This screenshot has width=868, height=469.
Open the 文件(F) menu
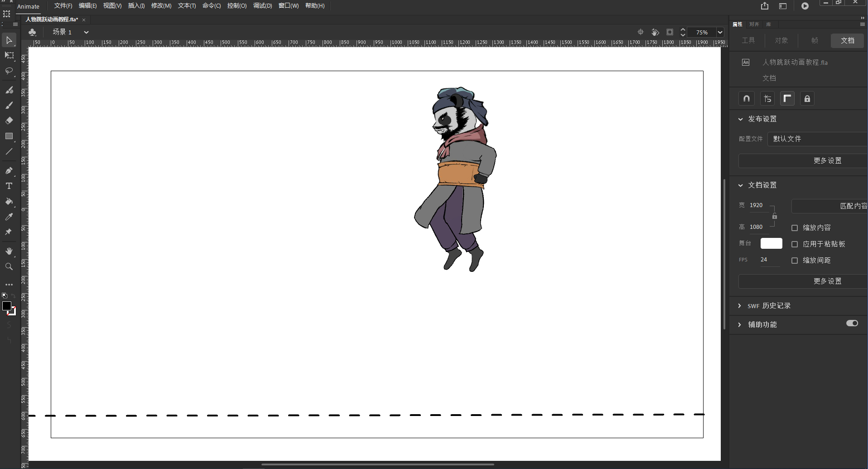pos(63,6)
